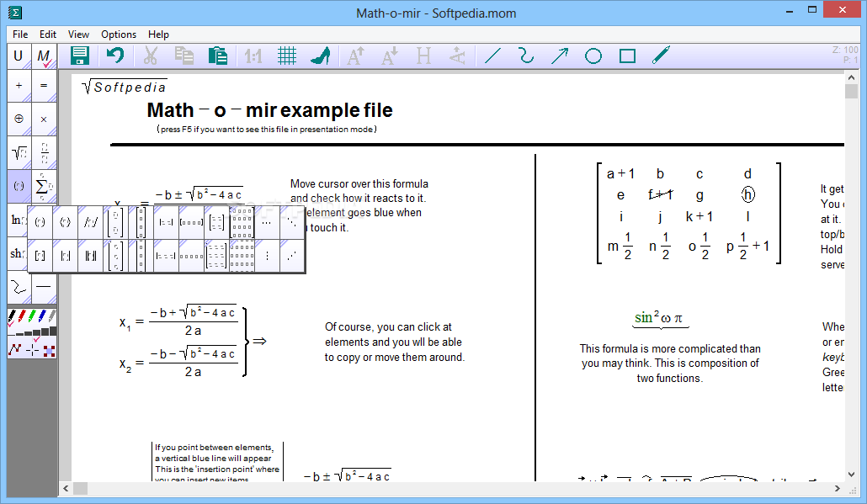Open the fraction palette
The image size is (867, 504).
(x=44, y=152)
